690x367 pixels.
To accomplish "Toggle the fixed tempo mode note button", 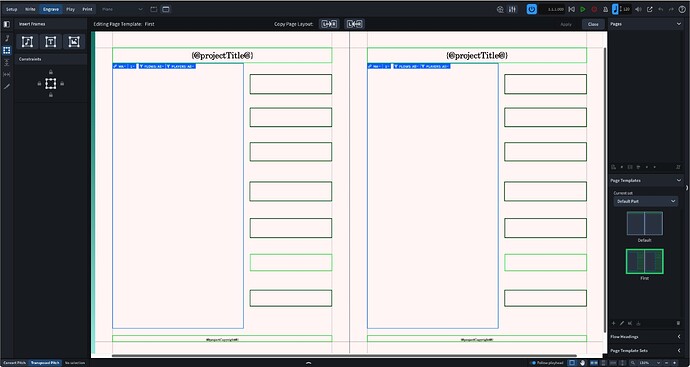I will pyautogui.click(x=615, y=9).
